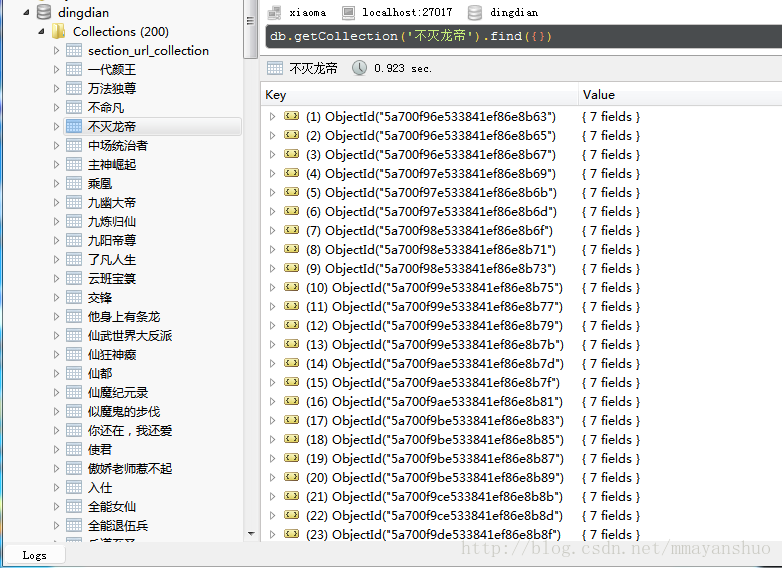
Task: Click the document icon for row (20)
Action: [292, 477]
